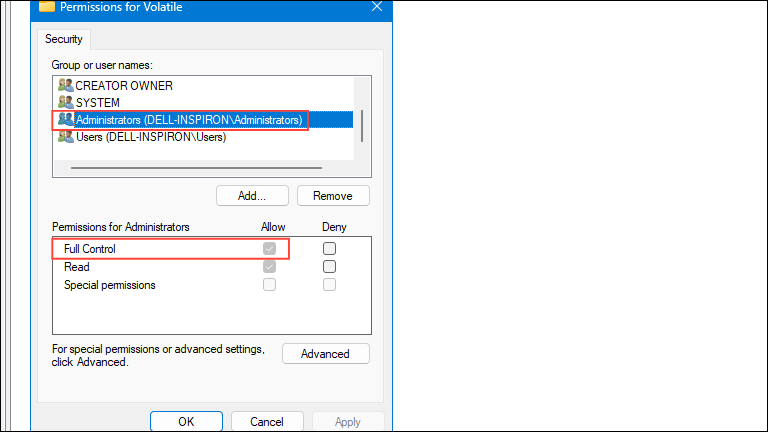Click the Administrators group icon

(x=66, y=120)
